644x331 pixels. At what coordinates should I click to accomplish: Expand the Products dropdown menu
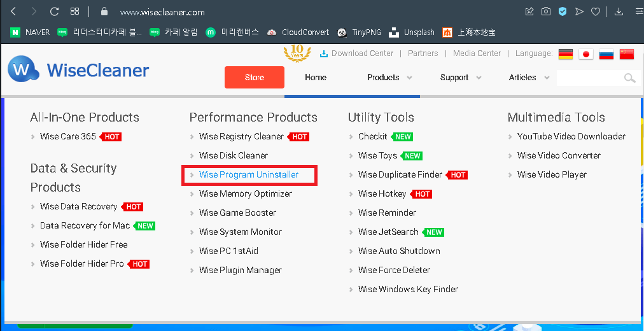pos(389,77)
